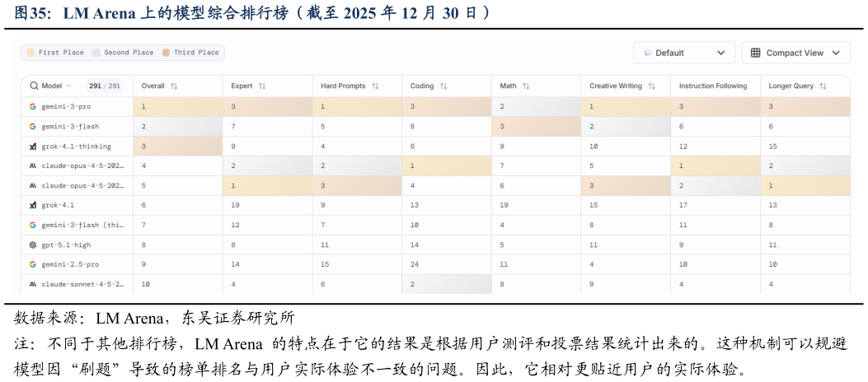The width and height of the screenshot is (868, 382).
Task: Open the gpt-5.1-high model name
Action: pyautogui.click(x=68, y=245)
